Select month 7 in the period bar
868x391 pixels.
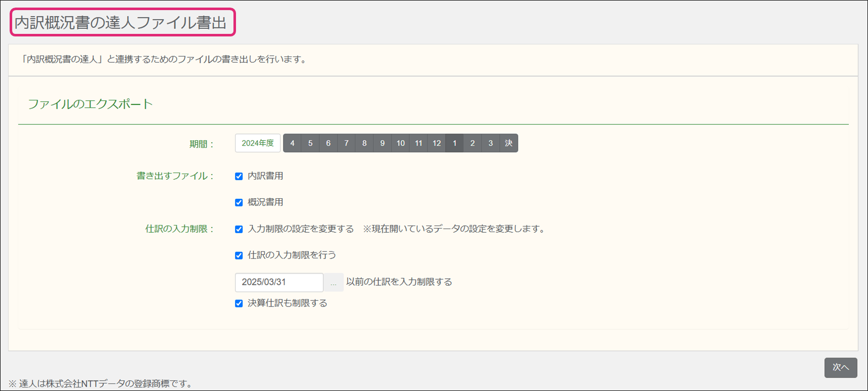tap(346, 143)
